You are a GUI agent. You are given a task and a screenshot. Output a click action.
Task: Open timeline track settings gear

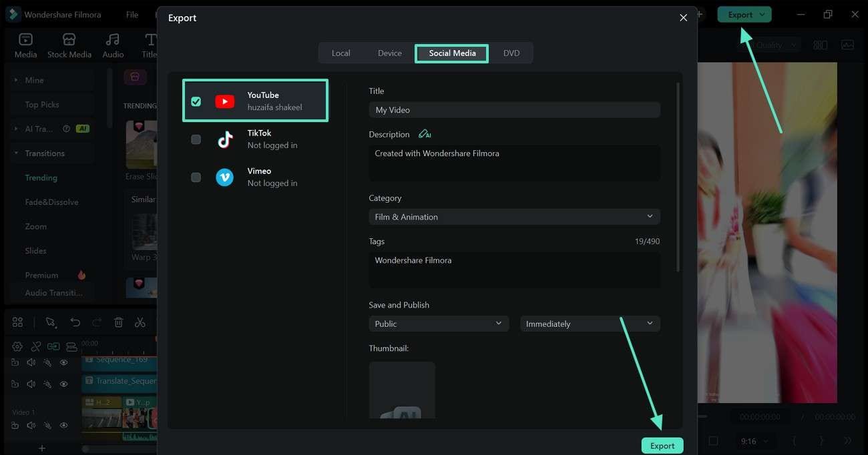[17, 346]
